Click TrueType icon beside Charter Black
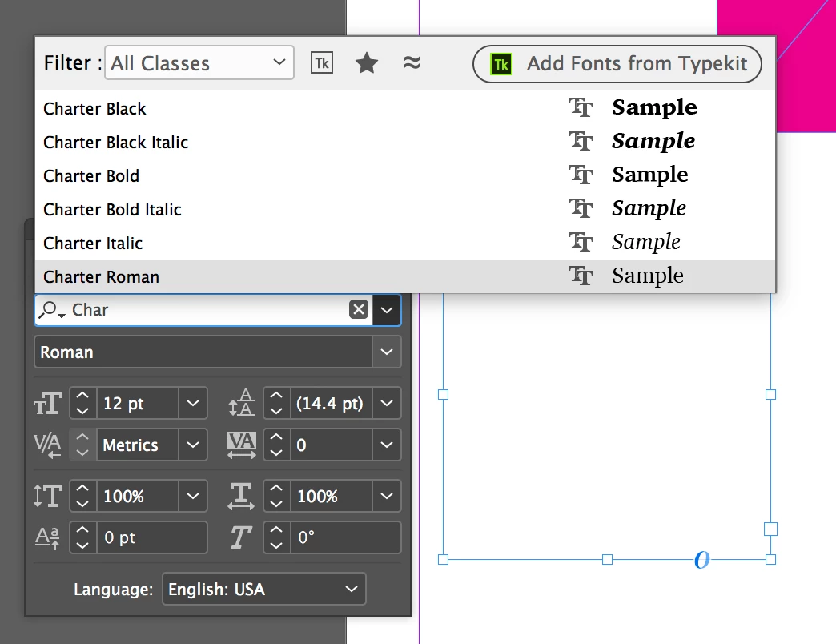 (x=581, y=107)
